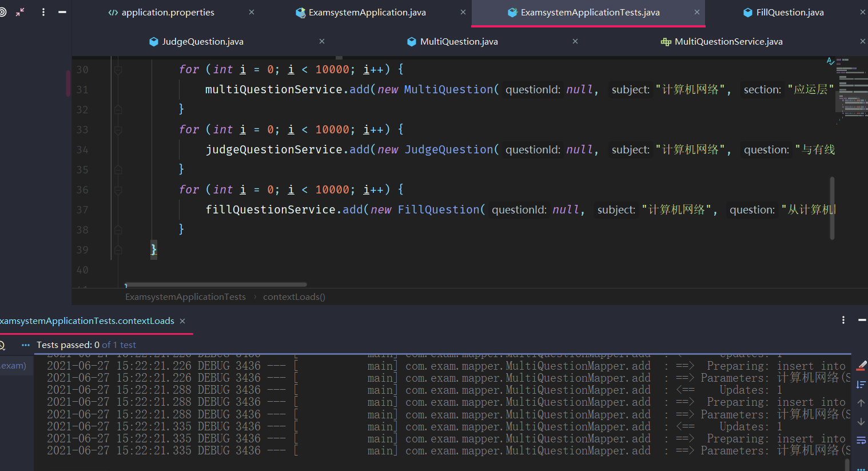
Task: Open the run panel's three-dot options menu
Action: click(x=843, y=320)
